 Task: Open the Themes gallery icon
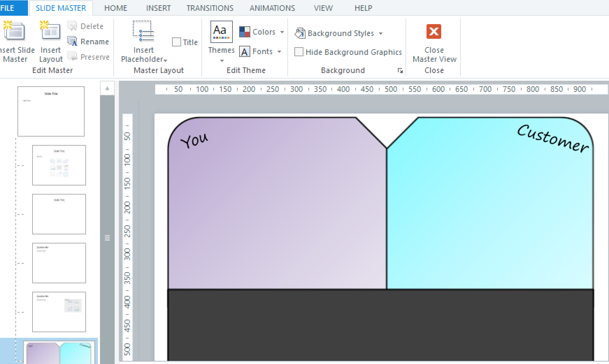(221, 32)
